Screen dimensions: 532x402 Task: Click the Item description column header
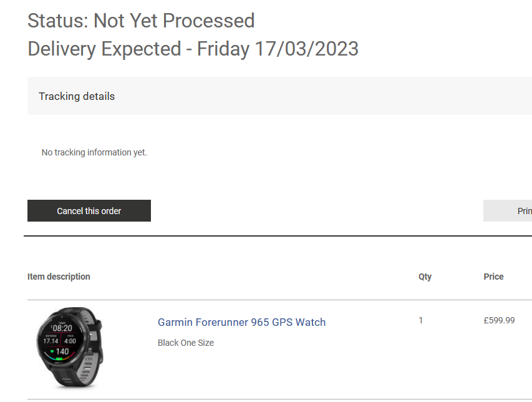coord(59,277)
